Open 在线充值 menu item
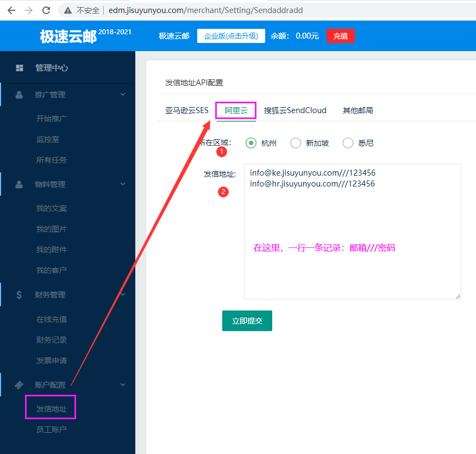Viewport: 476px width, 454px height. (52, 319)
